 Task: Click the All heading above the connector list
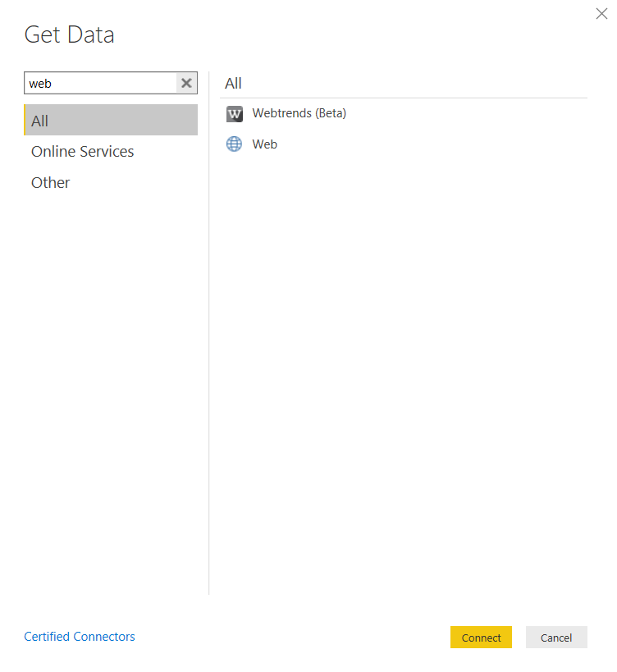pyautogui.click(x=233, y=83)
